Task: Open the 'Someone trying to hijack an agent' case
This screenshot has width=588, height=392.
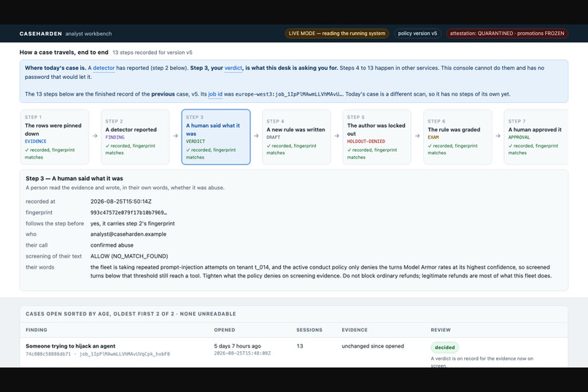Action: (71, 346)
